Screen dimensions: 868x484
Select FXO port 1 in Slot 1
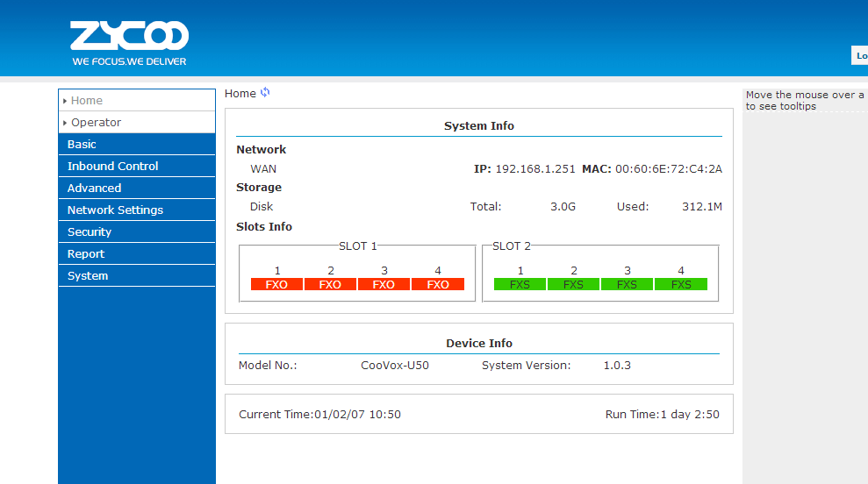coord(276,284)
